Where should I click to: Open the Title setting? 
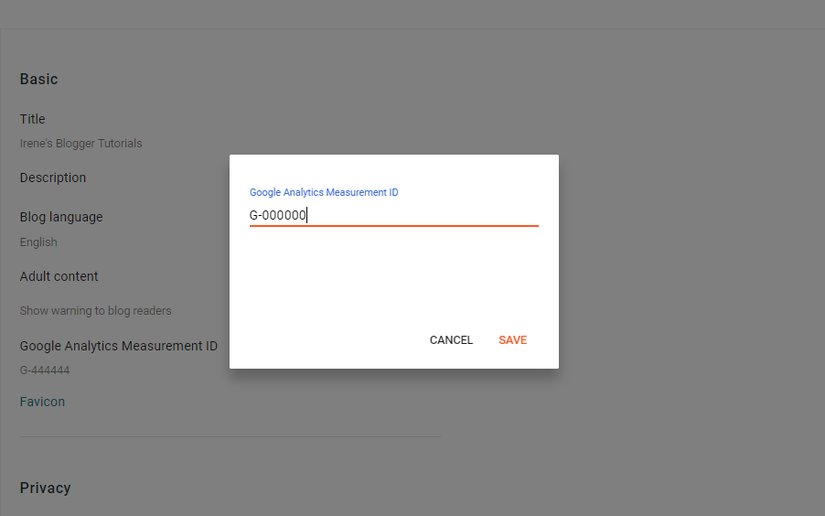coord(33,119)
